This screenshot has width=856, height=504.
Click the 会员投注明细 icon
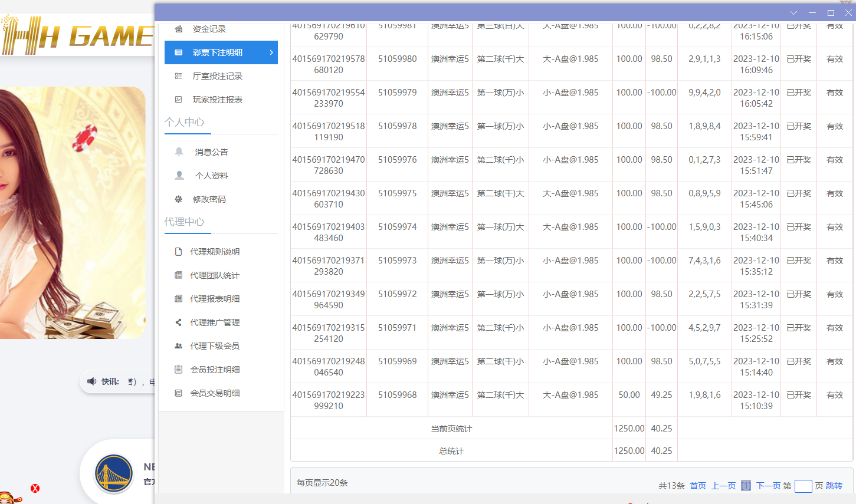tap(179, 370)
